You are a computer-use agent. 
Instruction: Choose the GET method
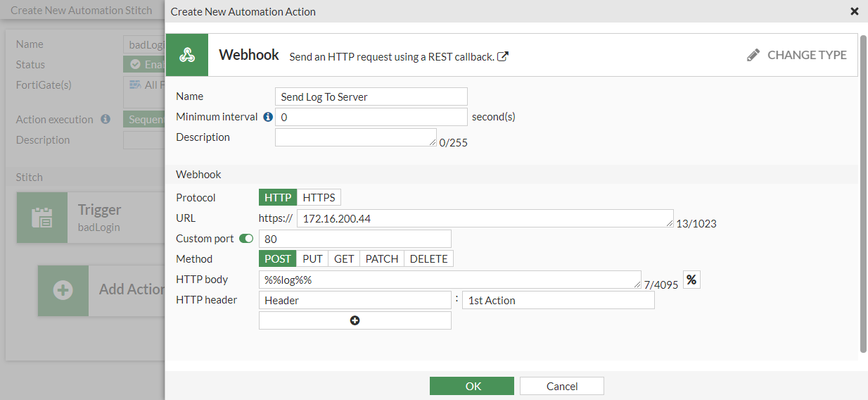[344, 259]
